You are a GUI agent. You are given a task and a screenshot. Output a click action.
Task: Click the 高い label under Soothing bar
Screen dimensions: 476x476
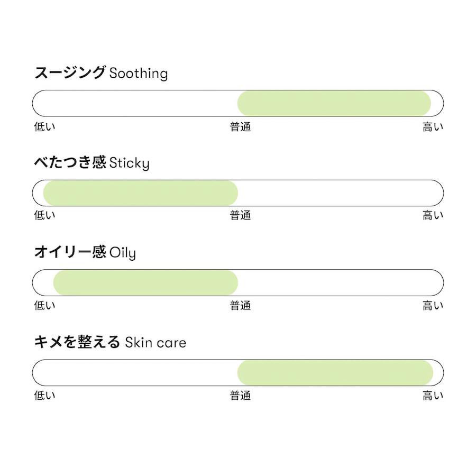coord(433,126)
